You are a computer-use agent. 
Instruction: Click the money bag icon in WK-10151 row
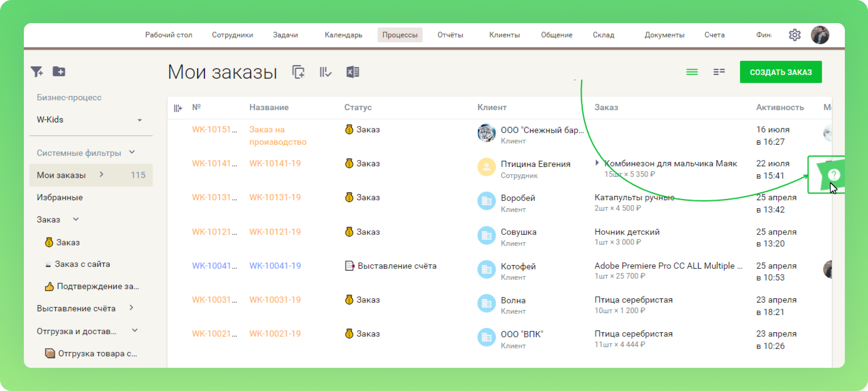coord(349,129)
